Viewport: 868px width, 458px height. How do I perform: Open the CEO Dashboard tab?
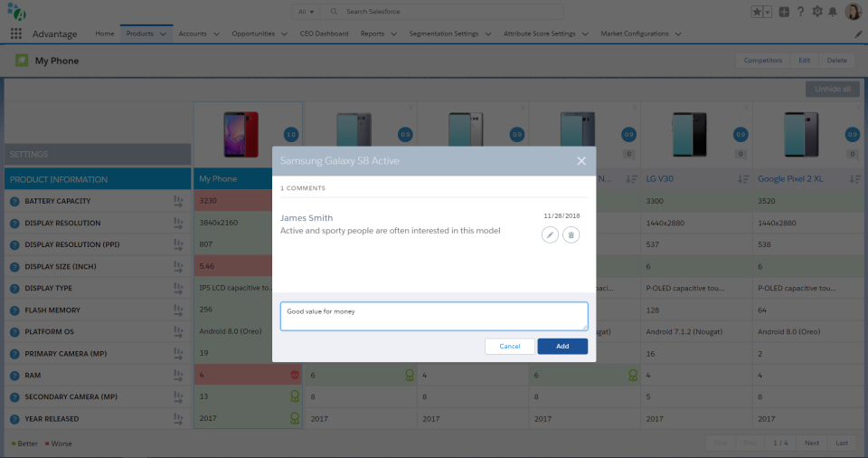tap(324, 33)
